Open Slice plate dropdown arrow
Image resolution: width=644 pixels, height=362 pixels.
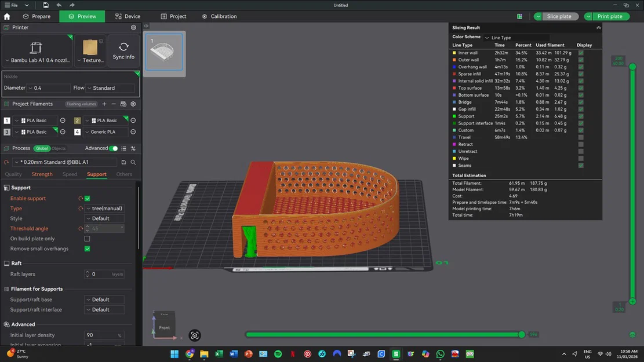(537, 16)
